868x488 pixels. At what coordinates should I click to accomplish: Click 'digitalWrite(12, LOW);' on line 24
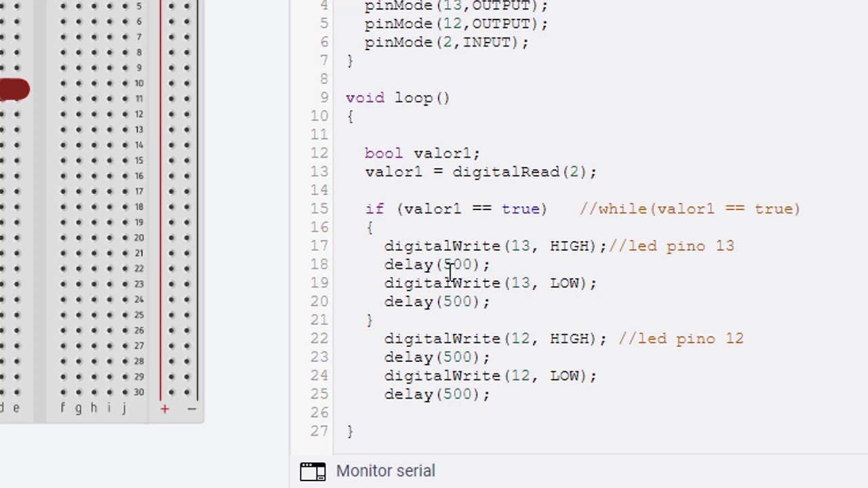click(490, 375)
